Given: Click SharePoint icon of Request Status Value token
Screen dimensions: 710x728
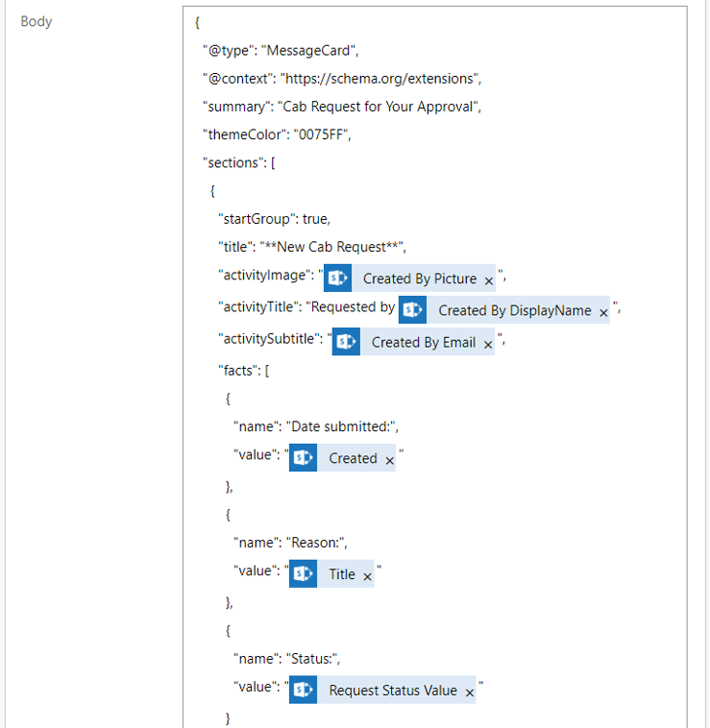Looking at the screenshot, I should pos(303,690).
